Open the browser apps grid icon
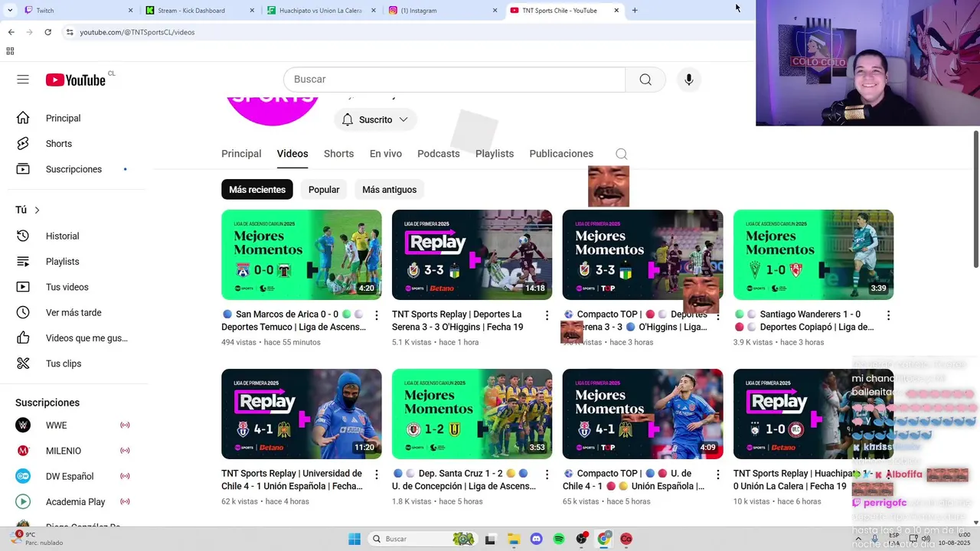Image resolution: width=980 pixels, height=551 pixels. coord(10,51)
